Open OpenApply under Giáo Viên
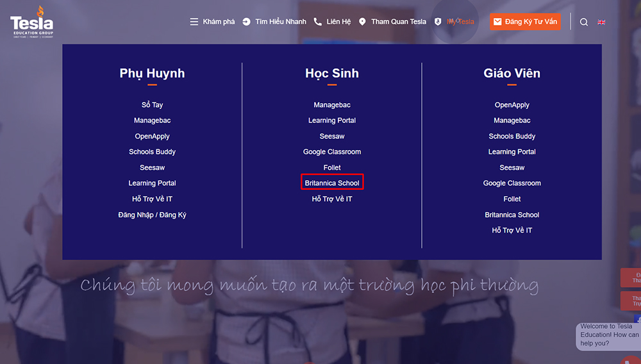 click(512, 105)
